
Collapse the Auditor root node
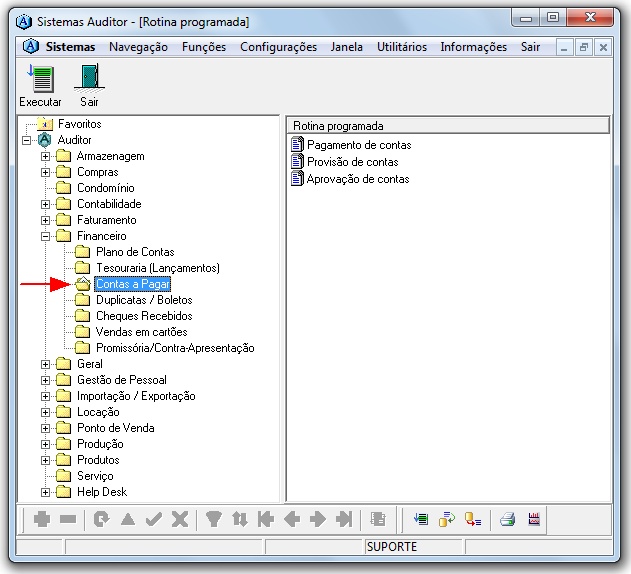pyautogui.click(x=27, y=140)
